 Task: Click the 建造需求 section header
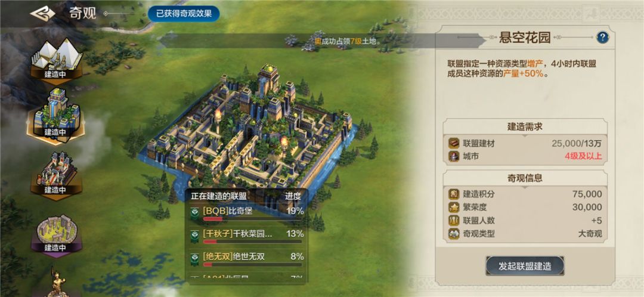click(x=525, y=126)
